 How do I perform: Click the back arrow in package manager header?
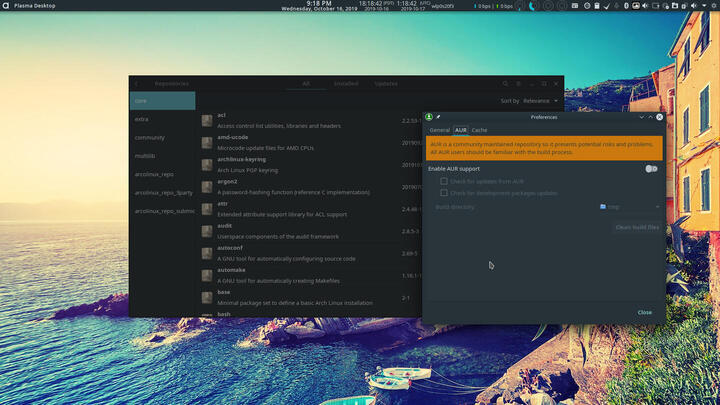136,84
